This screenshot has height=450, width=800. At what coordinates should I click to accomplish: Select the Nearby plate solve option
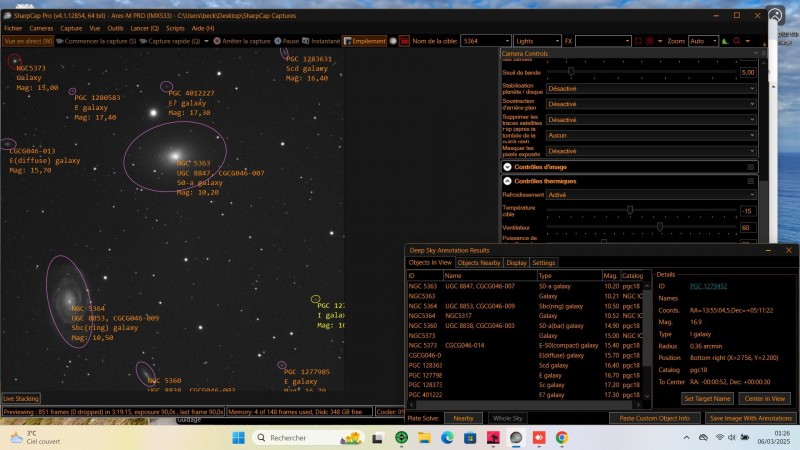coord(462,418)
